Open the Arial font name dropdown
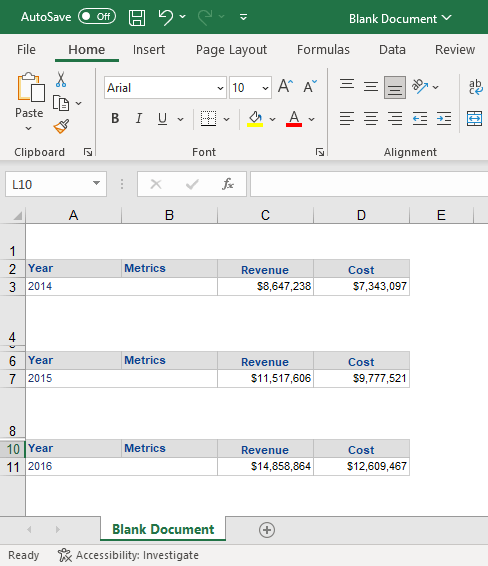Image resolution: width=488 pixels, height=566 pixels. click(220, 88)
